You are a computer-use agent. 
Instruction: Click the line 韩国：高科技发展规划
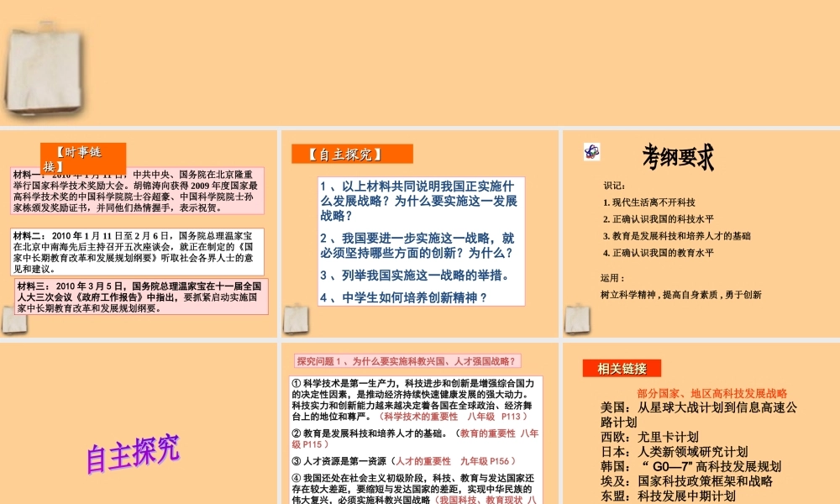(x=690, y=466)
